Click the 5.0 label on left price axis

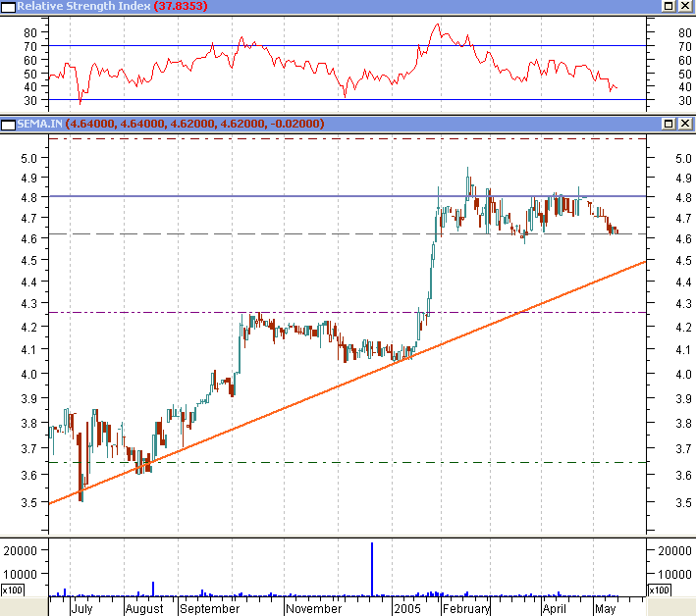click(x=28, y=158)
